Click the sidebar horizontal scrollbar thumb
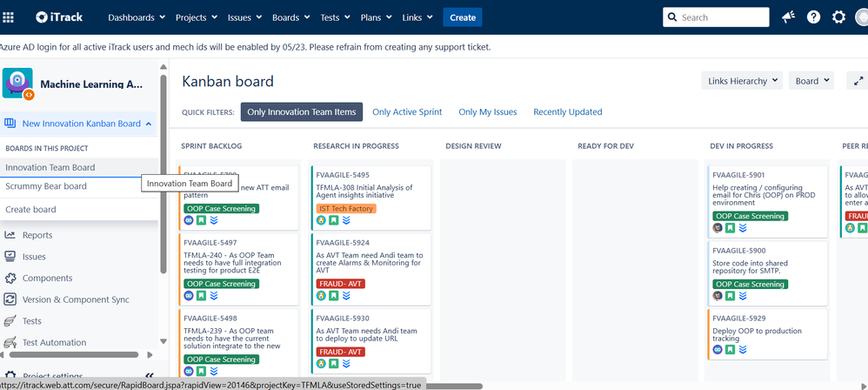Image resolution: width=868 pixels, height=390 pixels. click(74, 354)
